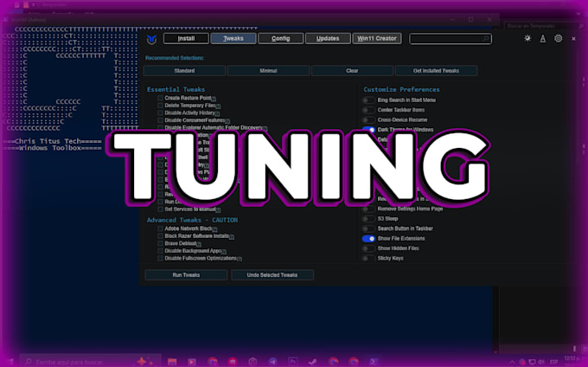Check Disable Explorer Automatic Folder Discovery
The width and height of the screenshot is (588, 367).
160,127
